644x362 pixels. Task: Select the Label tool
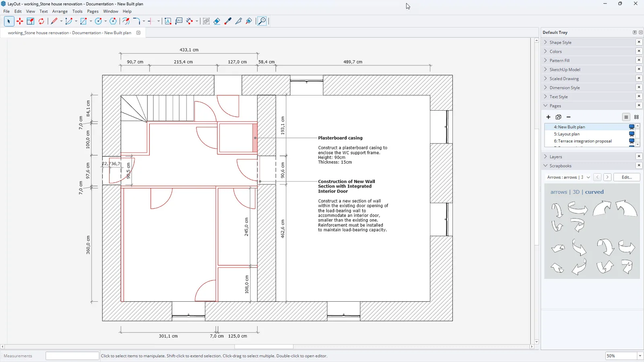(x=179, y=21)
